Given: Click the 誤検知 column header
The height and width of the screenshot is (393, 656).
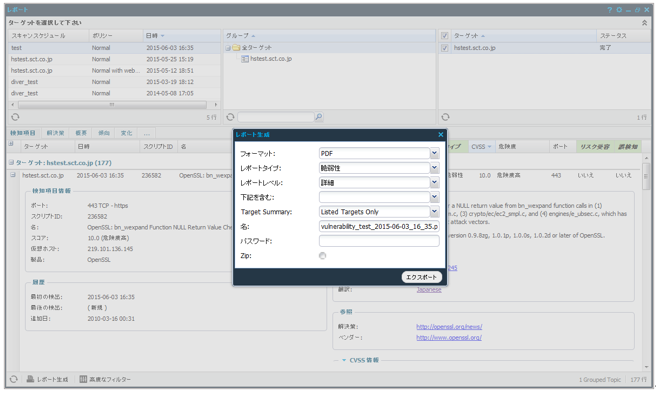Looking at the screenshot, I should [x=628, y=146].
